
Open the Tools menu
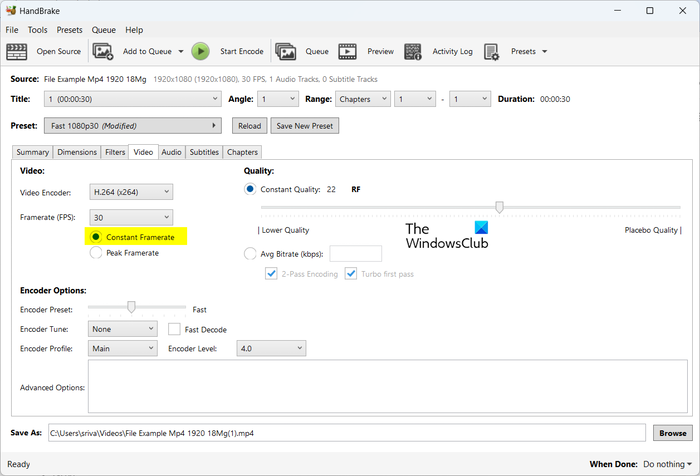38,30
